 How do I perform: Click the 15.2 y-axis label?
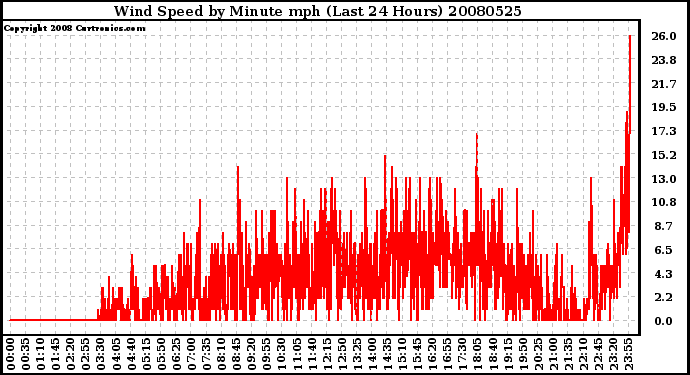tap(664, 155)
